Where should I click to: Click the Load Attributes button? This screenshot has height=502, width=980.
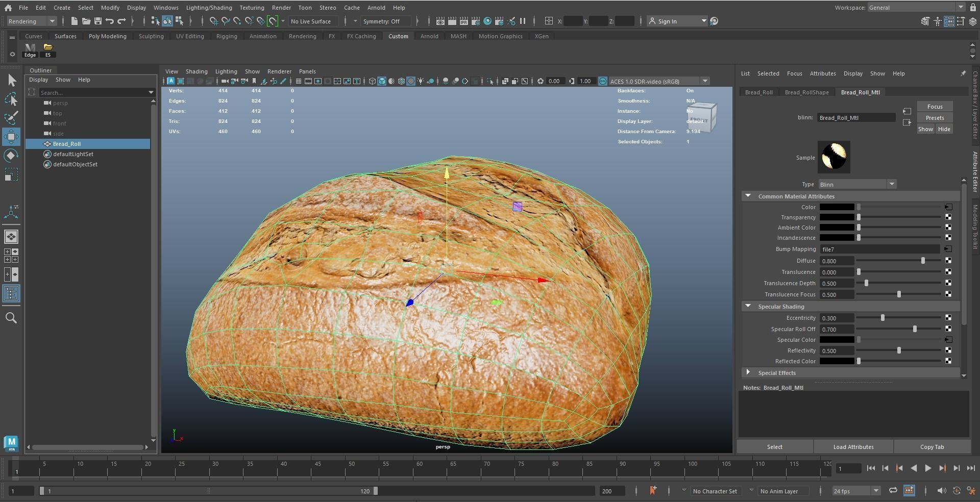[x=853, y=447]
